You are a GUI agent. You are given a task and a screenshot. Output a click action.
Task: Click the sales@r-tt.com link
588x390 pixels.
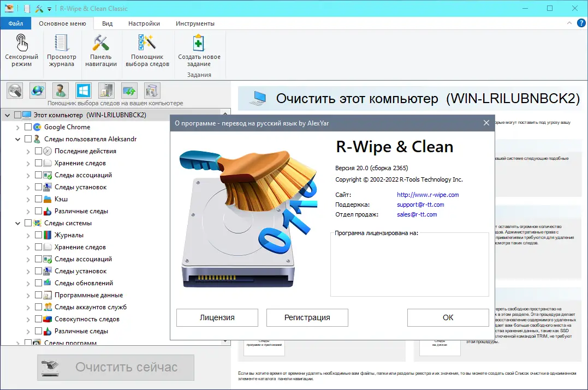point(417,214)
